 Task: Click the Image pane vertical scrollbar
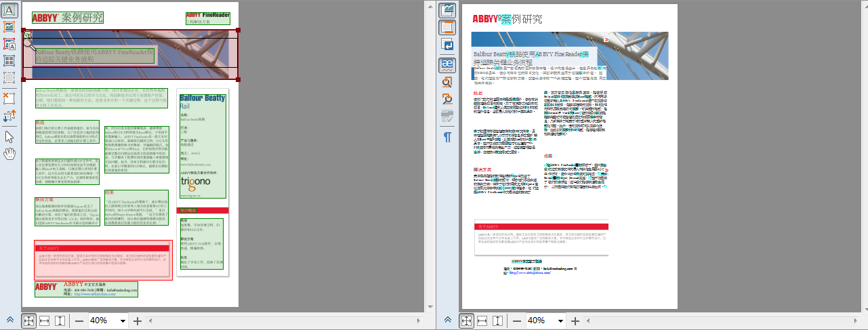430,156
